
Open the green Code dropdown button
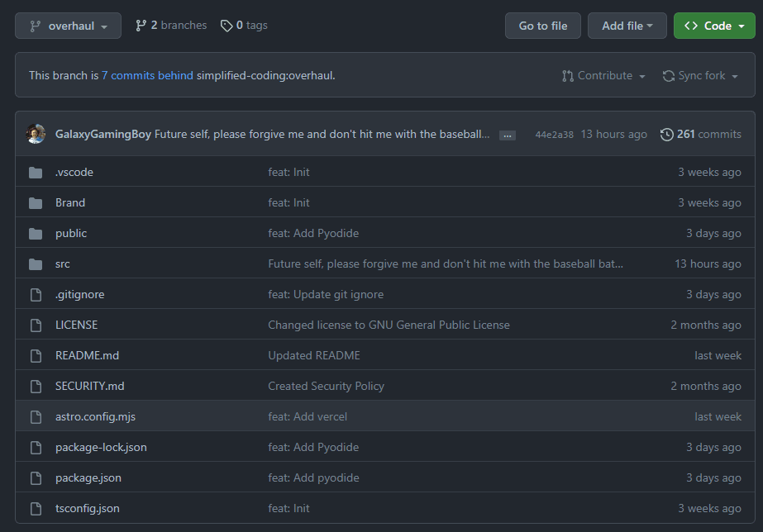pyautogui.click(x=714, y=26)
